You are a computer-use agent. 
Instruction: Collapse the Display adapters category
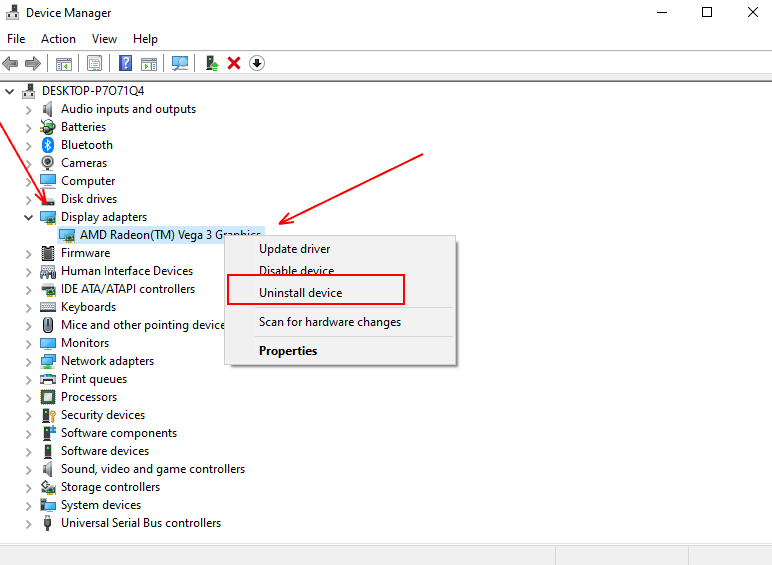pos(29,217)
